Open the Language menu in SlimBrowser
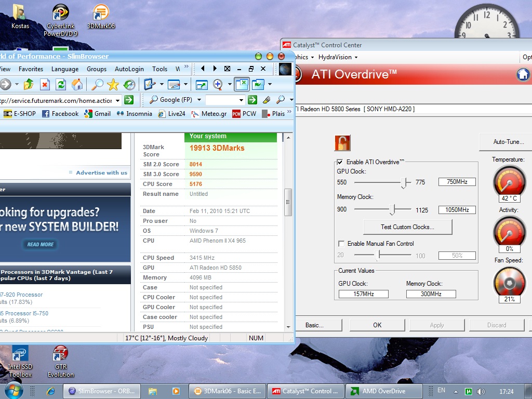Image resolution: width=532 pixels, height=399 pixels. (x=65, y=69)
